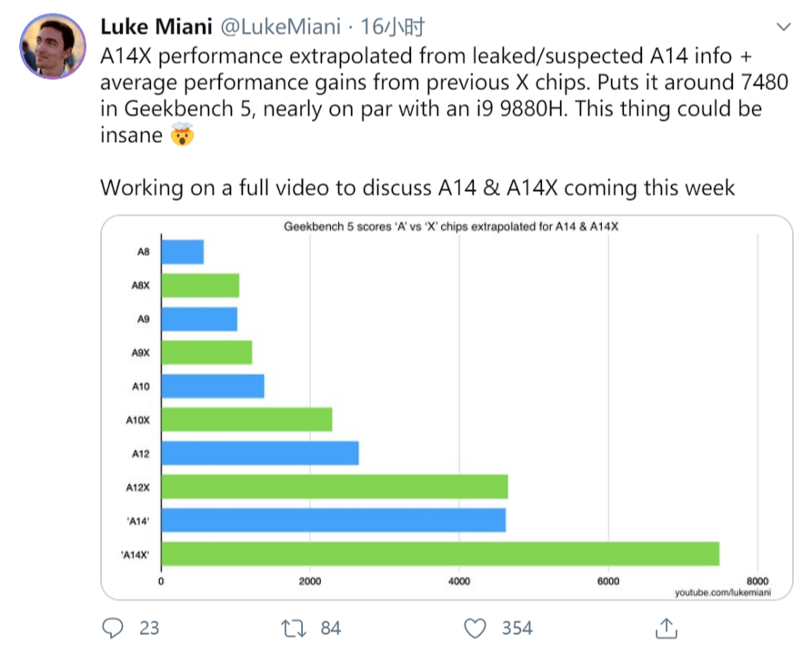Image resolution: width=812 pixels, height=656 pixels.
Task: Click the green A10X bar
Action: point(246,419)
